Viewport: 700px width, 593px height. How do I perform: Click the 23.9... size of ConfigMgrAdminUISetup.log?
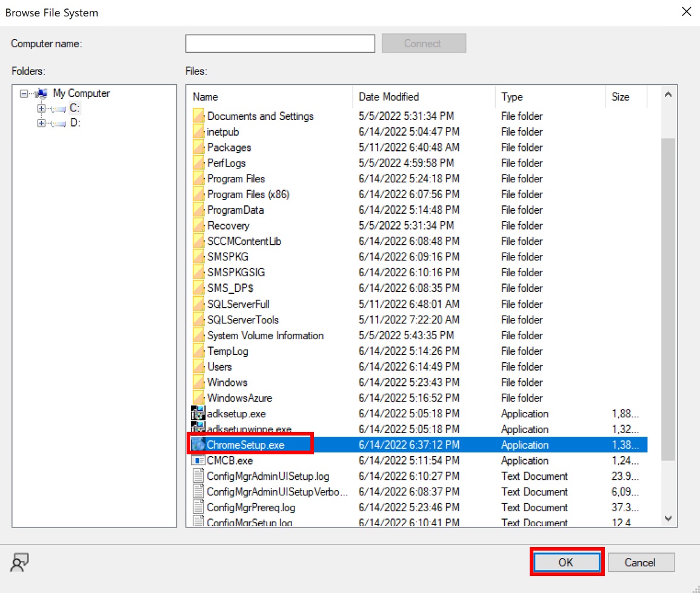coord(625,476)
